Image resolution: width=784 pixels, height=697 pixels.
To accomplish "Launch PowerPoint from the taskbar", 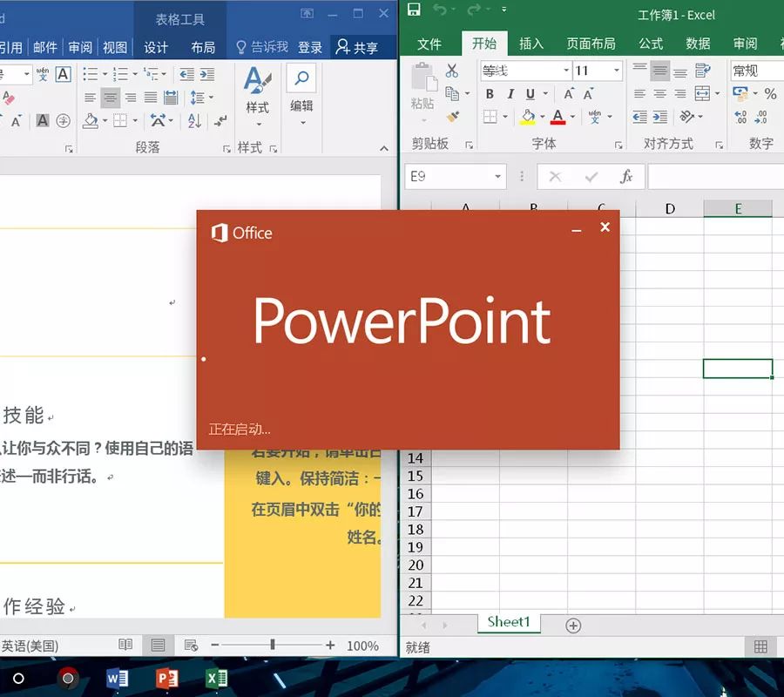I will click(x=168, y=678).
